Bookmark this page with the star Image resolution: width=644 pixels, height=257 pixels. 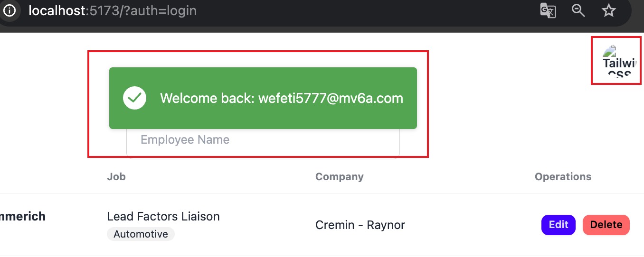pos(608,10)
